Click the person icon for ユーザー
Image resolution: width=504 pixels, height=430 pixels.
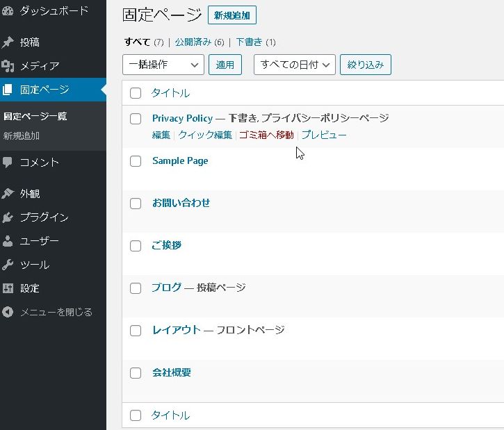click(x=8, y=241)
